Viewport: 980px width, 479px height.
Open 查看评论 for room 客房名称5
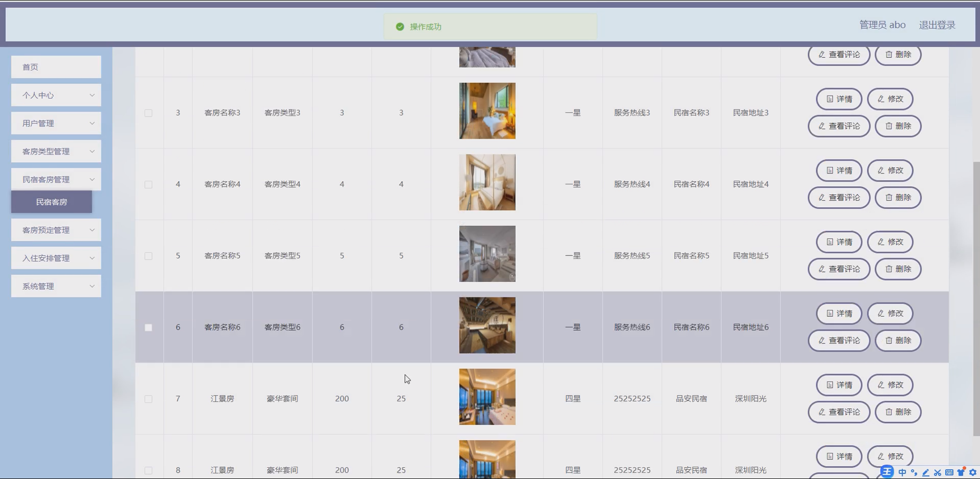[839, 269]
